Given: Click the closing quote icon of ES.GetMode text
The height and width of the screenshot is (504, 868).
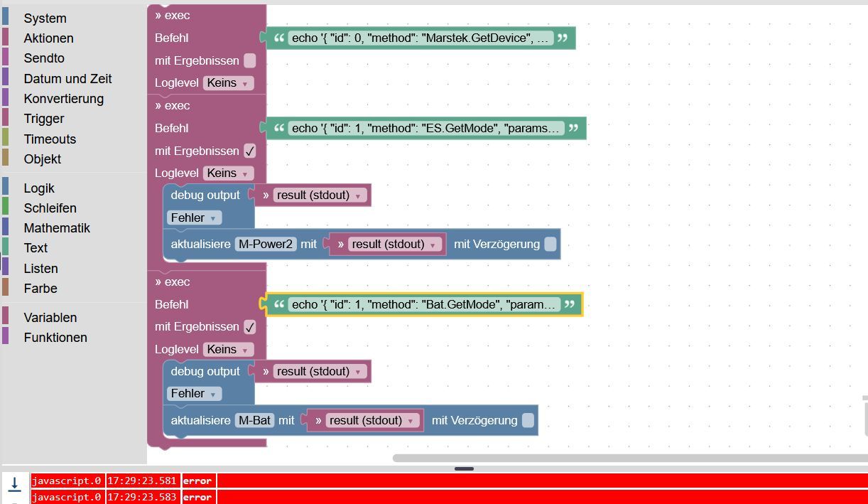Looking at the screenshot, I should [x=574, y=128].
